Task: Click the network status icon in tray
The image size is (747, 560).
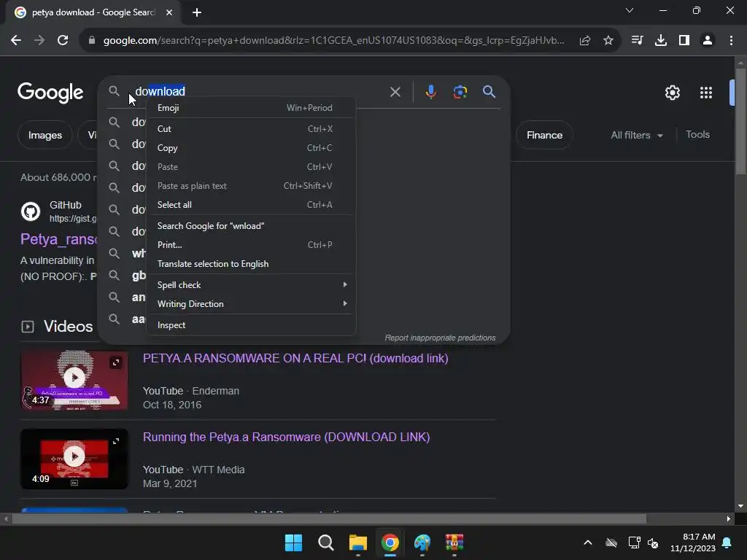Action: tap(634, 542)
